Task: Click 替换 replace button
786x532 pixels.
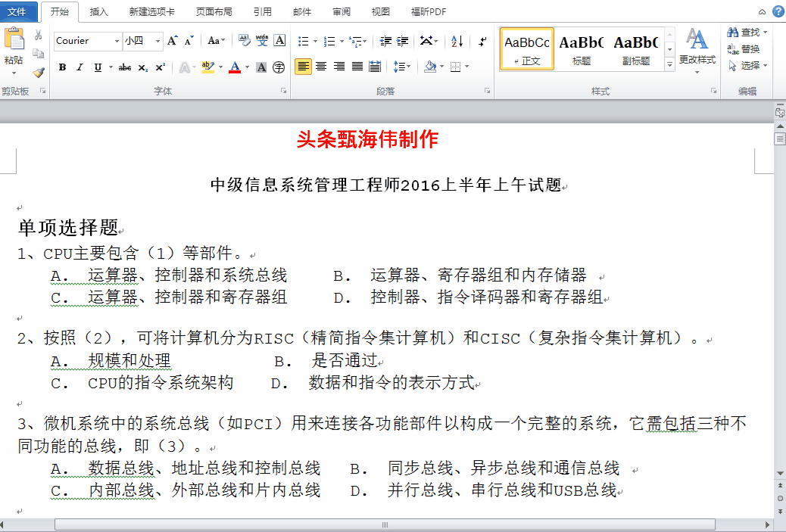Action: tap(744, 49)
